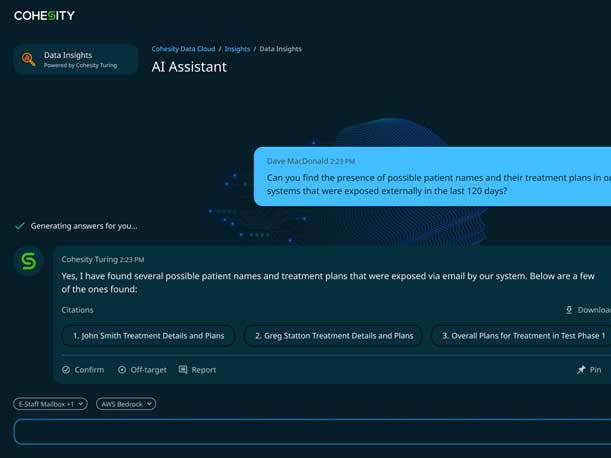This screenshot has height=458, width=611.
Task: Click the green check next to Generating answers
Action: point(20,226)
